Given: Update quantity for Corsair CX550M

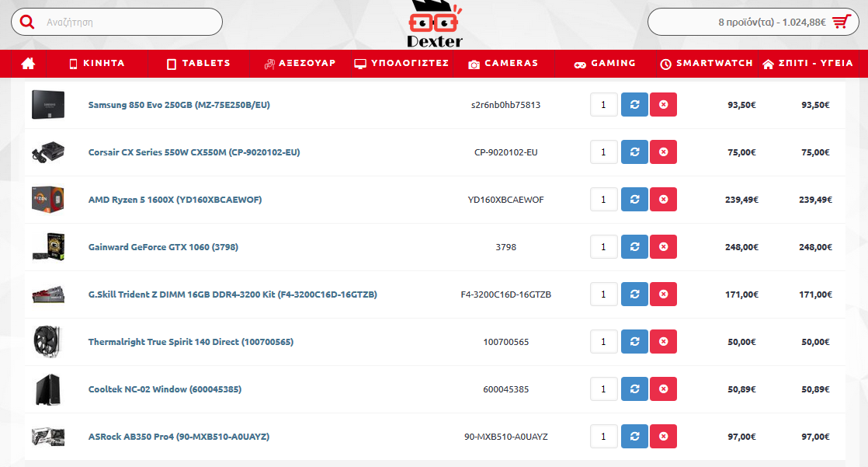Looking at the screenshot, I should 634,152.
